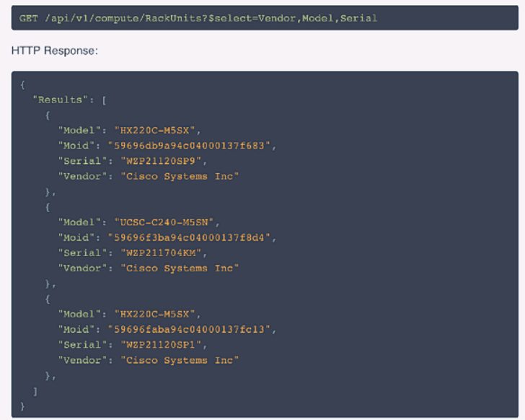Click second "Cisco Systems Inc" vendor value
This screenshot has width=525, height=420.
click(x=180, y=268)
